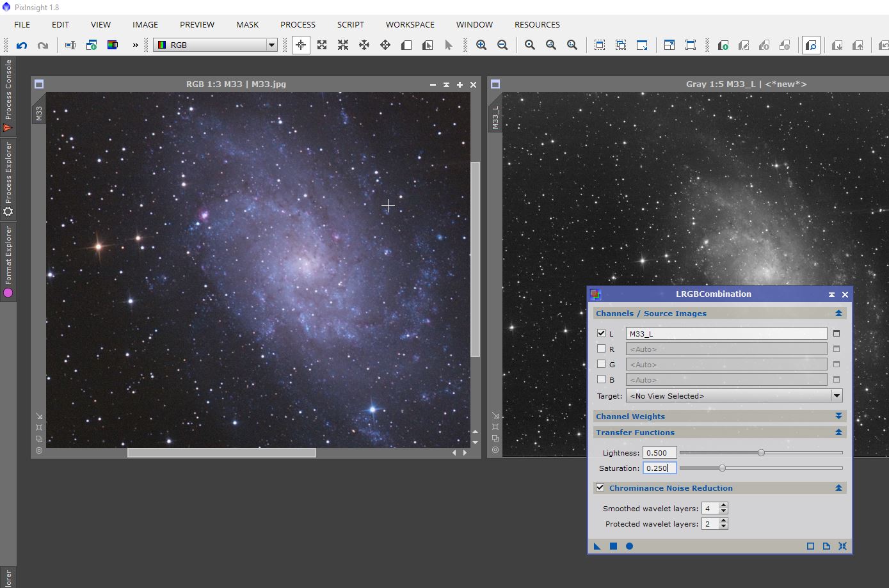Open the Process Console side tab
This screenshot has width=889, height=588.
coord(8,95)
